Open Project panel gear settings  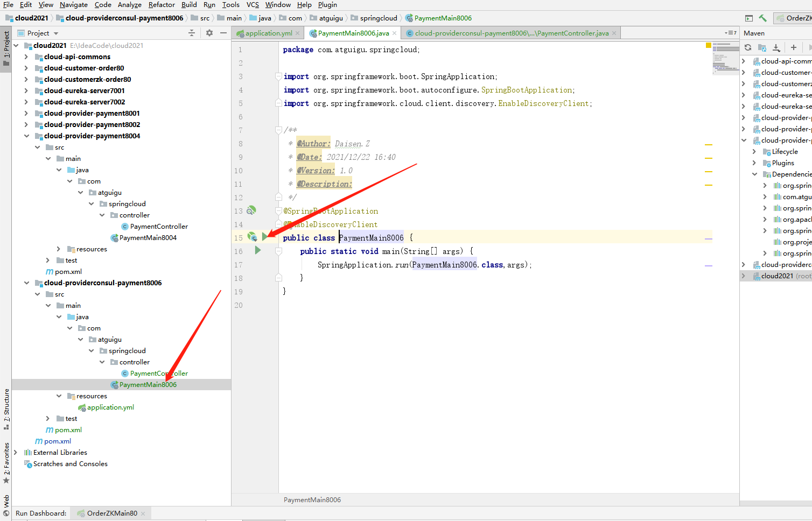209,33
